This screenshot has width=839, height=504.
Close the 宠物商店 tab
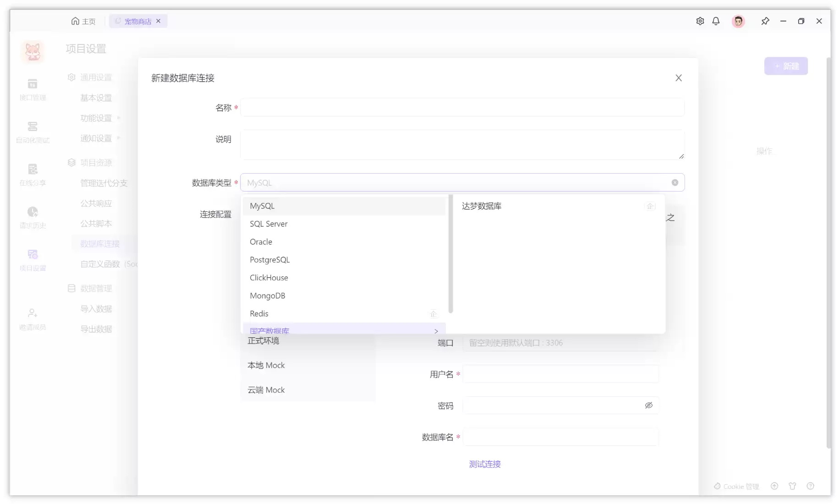click(159, 21)
